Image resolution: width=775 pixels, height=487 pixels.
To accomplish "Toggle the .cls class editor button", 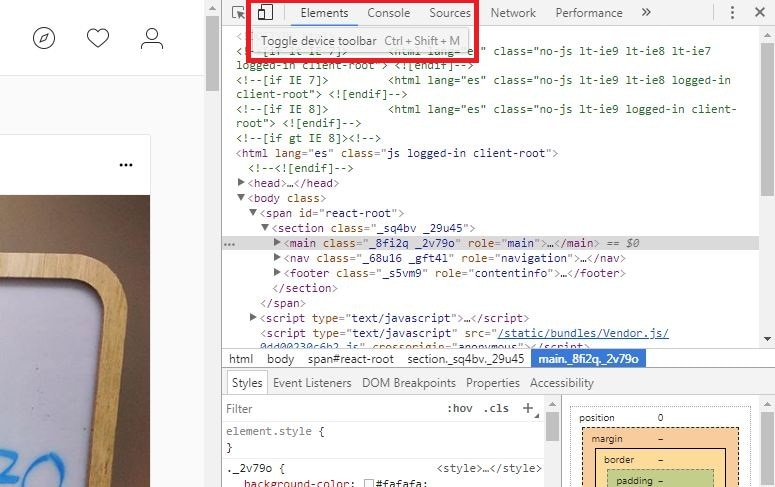I will (x=496, y=408).
